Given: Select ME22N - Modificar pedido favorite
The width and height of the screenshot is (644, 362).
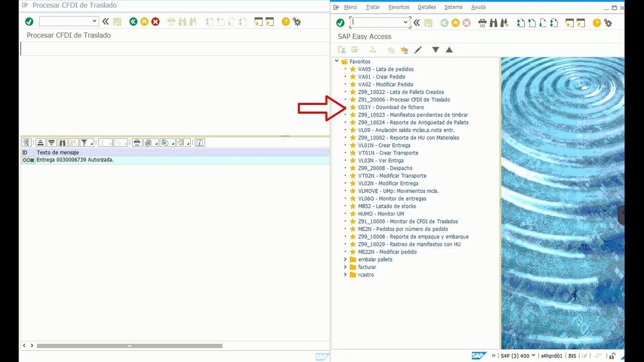Looking at the screenshot, I should [x=387, y=252].
